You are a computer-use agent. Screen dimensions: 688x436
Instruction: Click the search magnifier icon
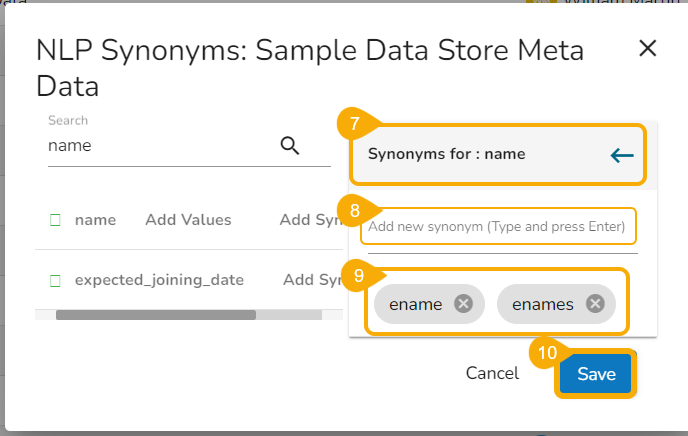290,146
